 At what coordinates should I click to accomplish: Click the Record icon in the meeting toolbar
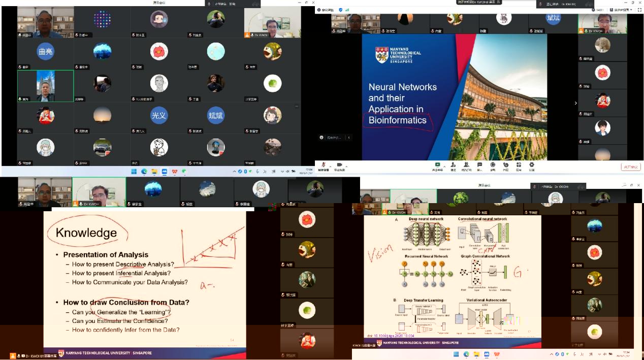(493, 167)
